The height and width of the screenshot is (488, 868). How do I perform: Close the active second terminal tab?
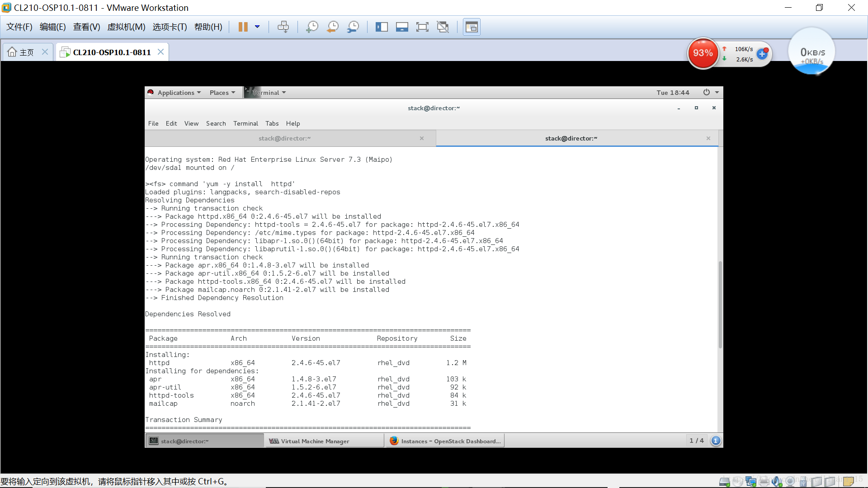[708, 138]
